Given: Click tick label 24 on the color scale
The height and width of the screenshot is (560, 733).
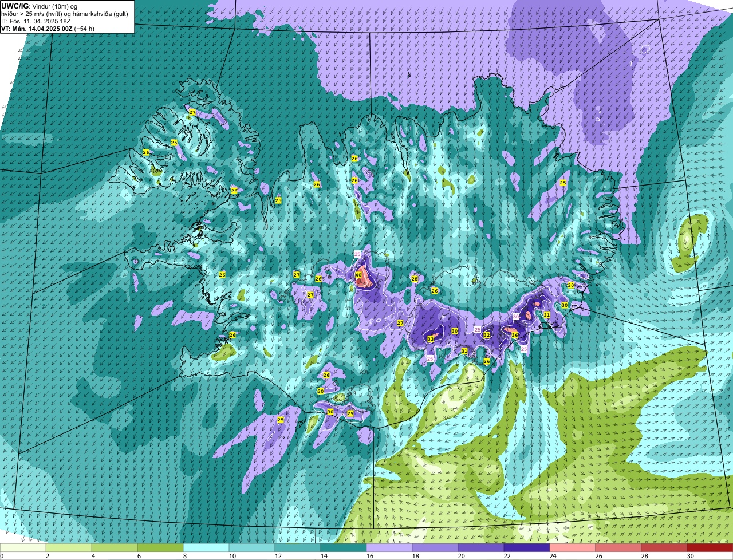Looking at the screenshot, I should (553, 556).
